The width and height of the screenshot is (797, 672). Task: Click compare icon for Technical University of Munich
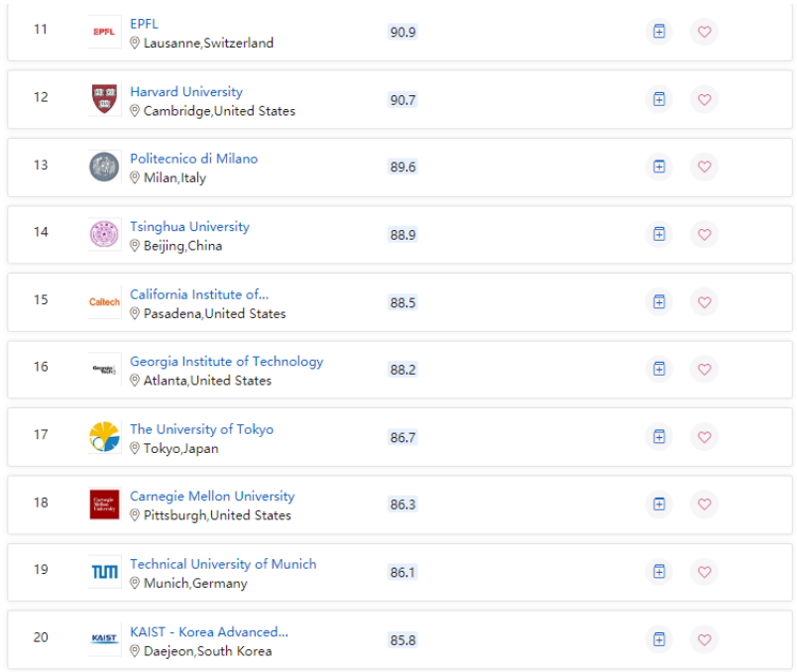click(x=658, y=571)
